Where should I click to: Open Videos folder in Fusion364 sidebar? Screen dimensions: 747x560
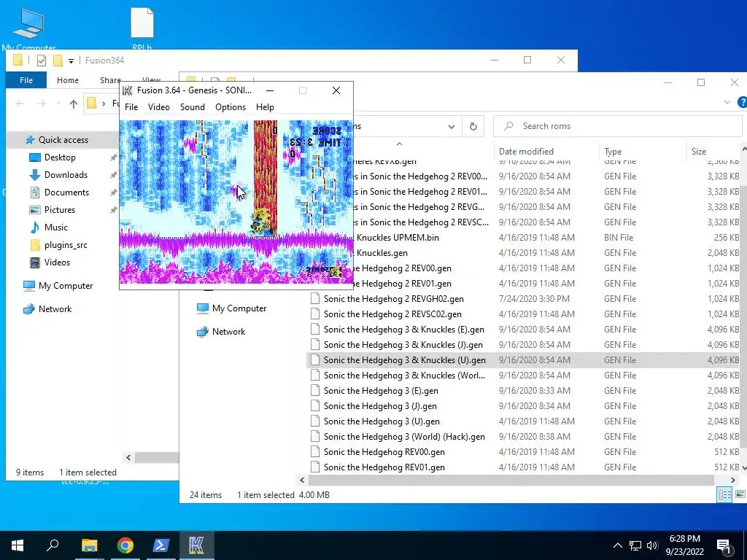click(57, 262)
